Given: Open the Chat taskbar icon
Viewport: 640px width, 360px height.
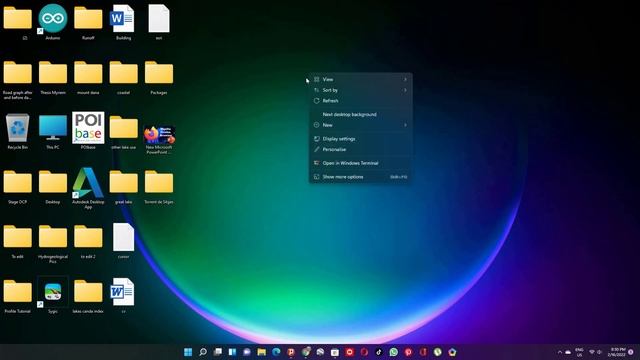Looking at the screenshot, I should [247, 352].
